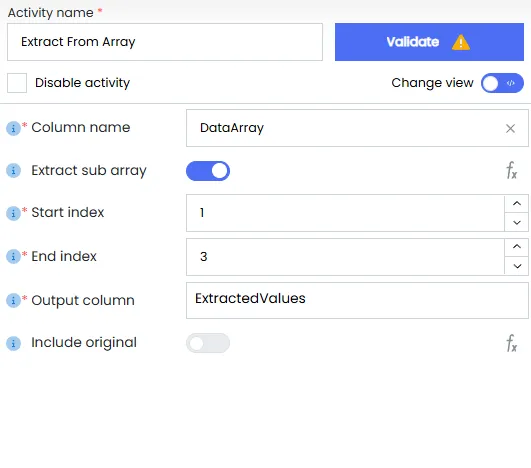
Task: Turn off Extract sub array toggle
Action: [208, 171]
